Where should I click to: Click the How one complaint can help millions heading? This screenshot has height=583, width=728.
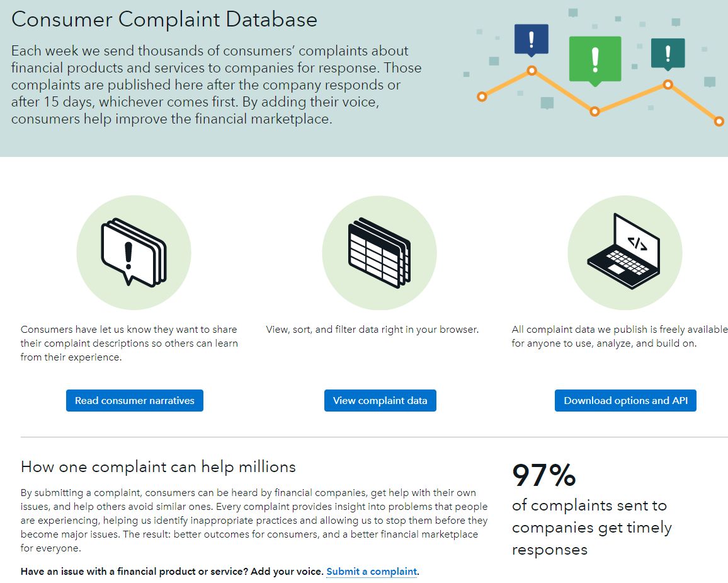[x=158, y=467]
